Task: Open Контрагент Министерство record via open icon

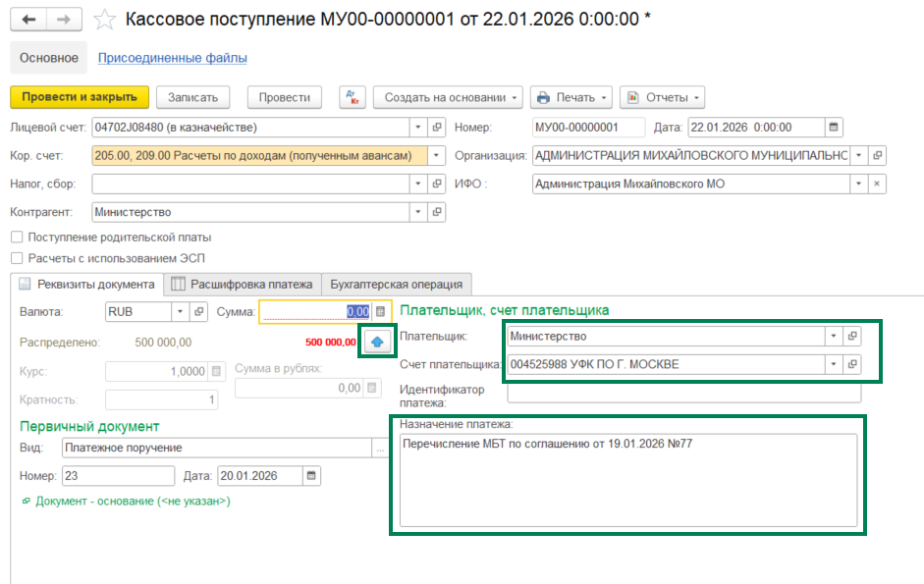Action: coord(437,212)
